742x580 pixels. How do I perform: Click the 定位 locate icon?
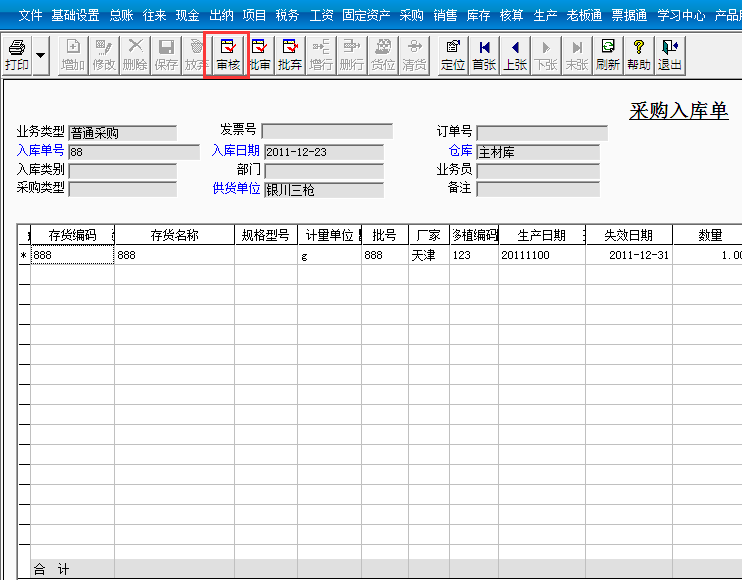coord(453,55)
